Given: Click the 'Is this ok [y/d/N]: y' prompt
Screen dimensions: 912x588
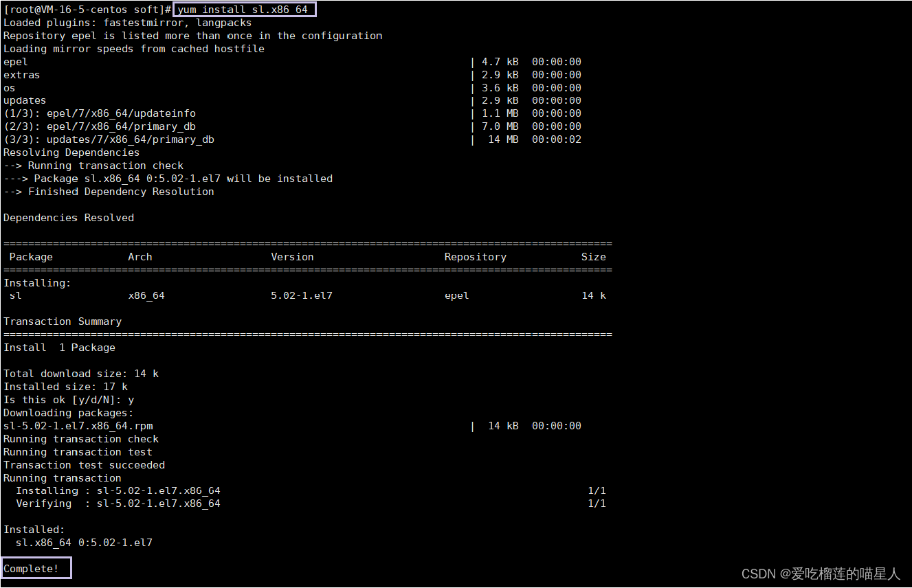Looking at the screenshot, I should tap(69, 400).
